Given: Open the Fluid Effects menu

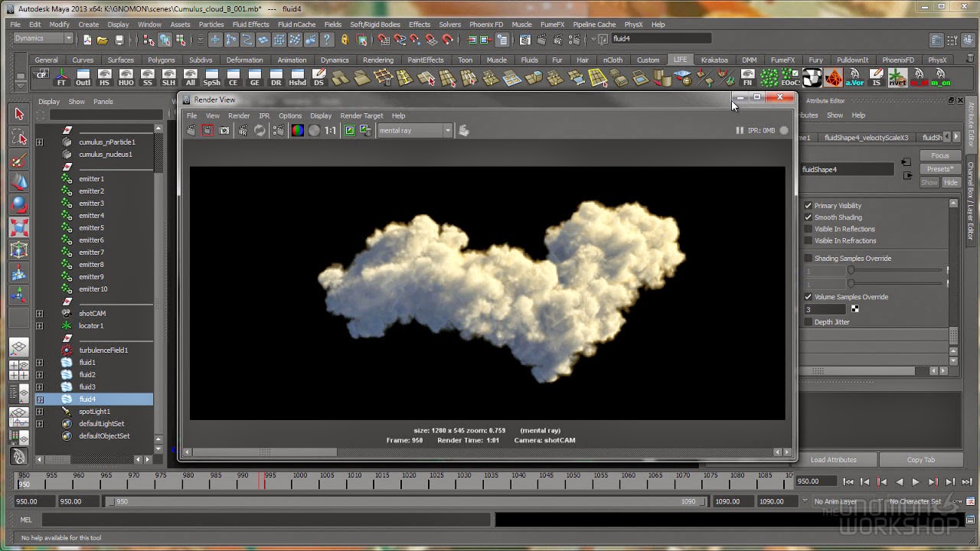Looking at the screenshot, I should coord(250,24).
